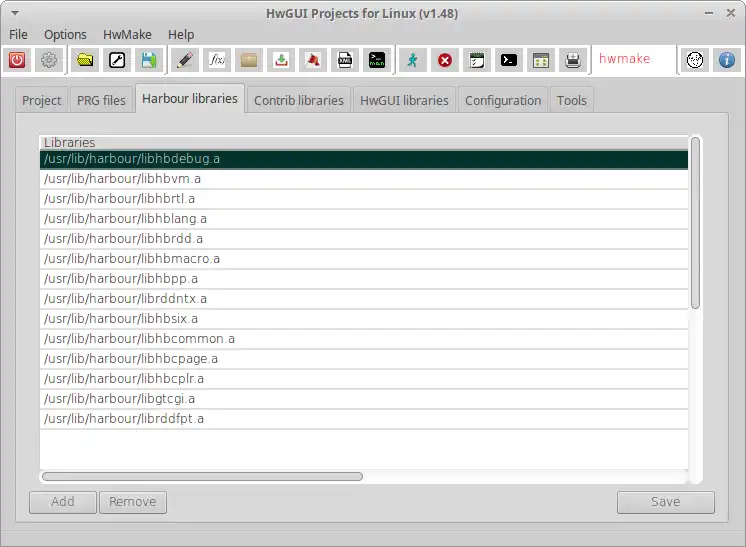Click the black wrench tool icon
The image size is (746, 547).
tap(117, 60)
